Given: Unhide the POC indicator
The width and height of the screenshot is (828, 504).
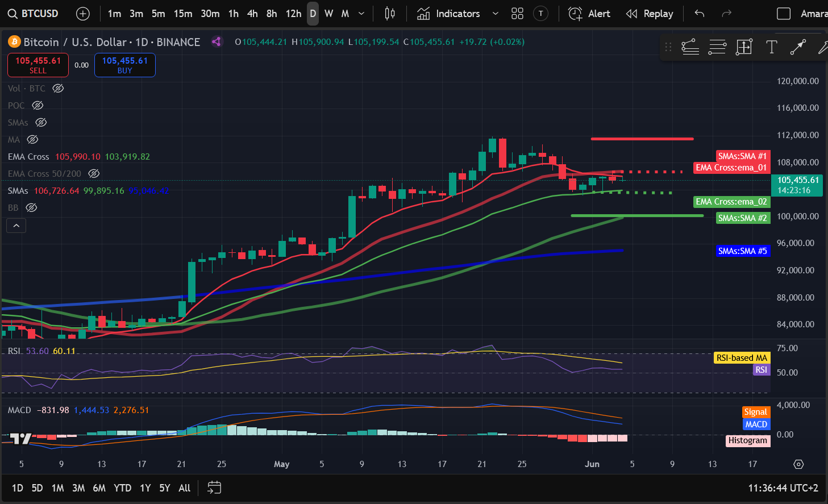Looking at the screenshot, I should tap(38, 106).
